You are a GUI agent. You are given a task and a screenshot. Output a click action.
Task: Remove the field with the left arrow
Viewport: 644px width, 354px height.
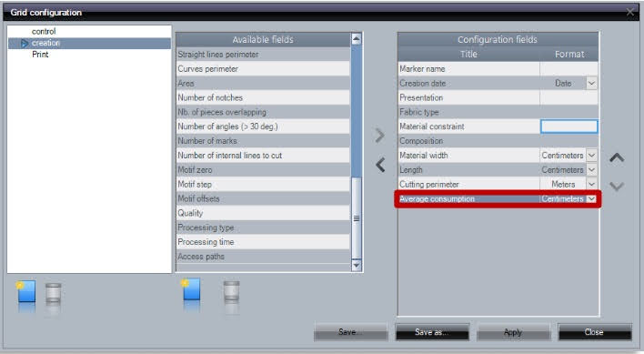(x=380, y=165)
